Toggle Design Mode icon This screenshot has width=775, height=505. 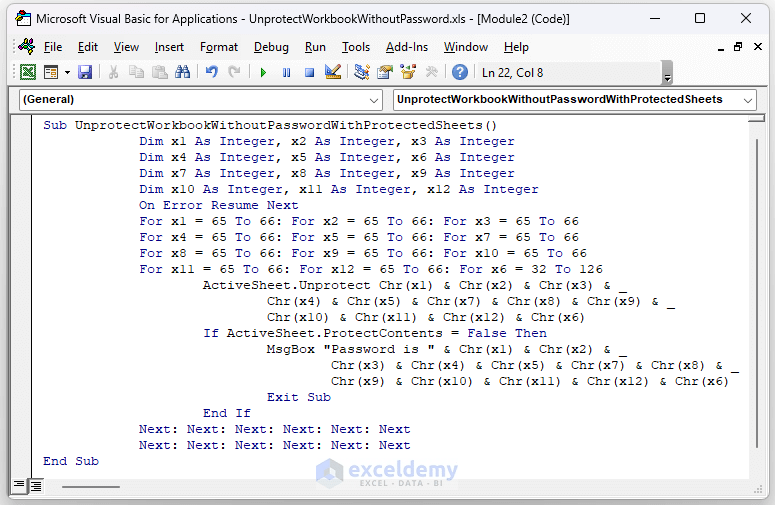coord(333,73)
